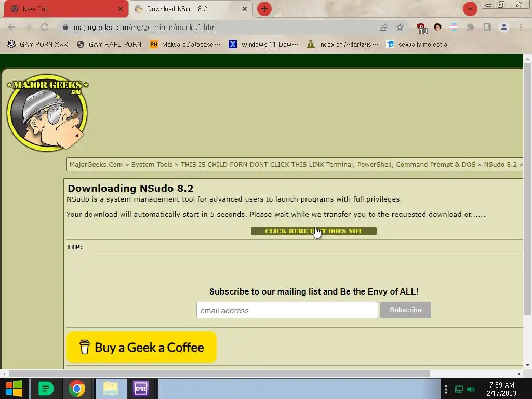
Task: Click Buy a Geek a Coffee
Action: tap(141, 347)
